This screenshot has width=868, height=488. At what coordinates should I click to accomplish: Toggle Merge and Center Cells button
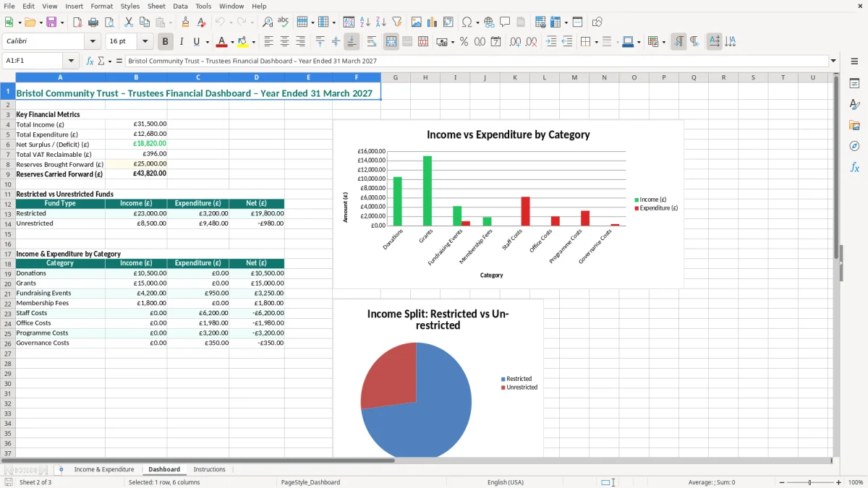(391, 42)
